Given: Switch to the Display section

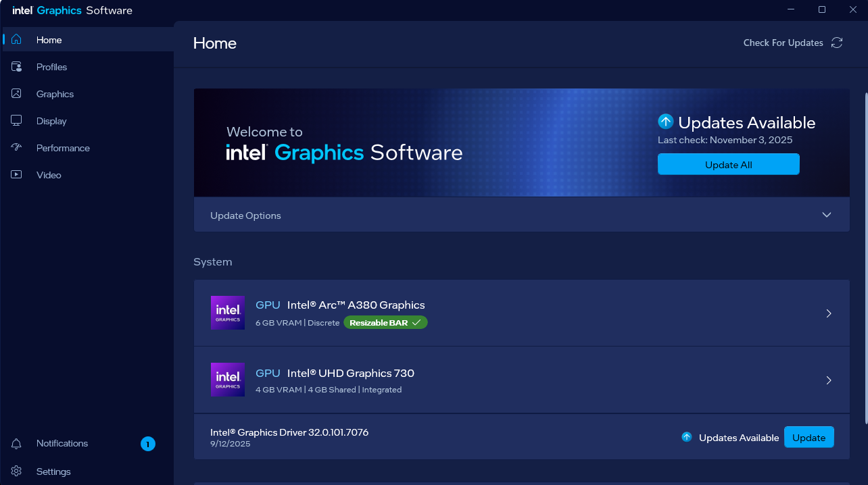Looking at the screenshot, I should 88,121.
